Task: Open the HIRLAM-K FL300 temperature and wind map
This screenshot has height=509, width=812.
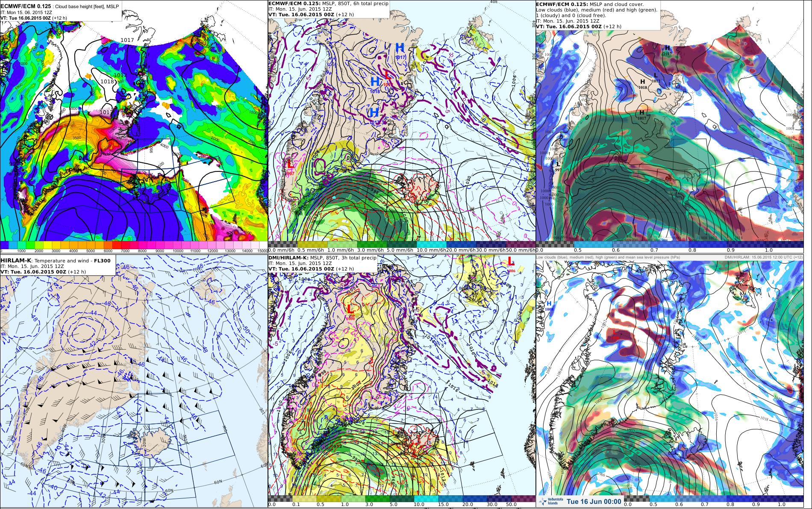Action: pos(133,382)
